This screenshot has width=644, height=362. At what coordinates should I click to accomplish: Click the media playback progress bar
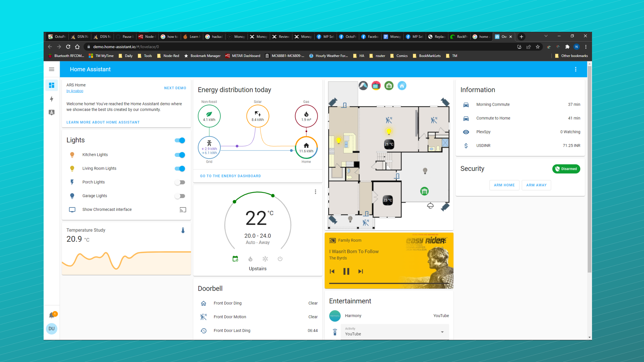[x=389, y=284]
